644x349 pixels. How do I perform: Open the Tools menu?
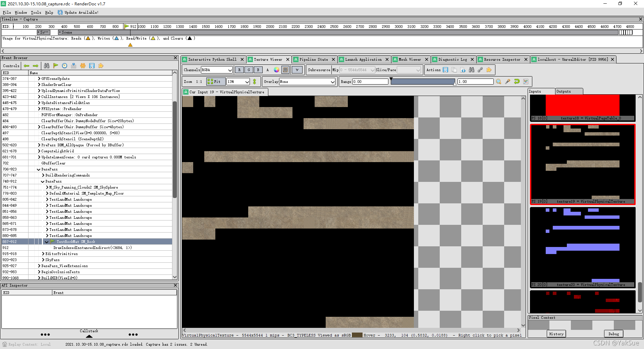(x=36, y=12)
